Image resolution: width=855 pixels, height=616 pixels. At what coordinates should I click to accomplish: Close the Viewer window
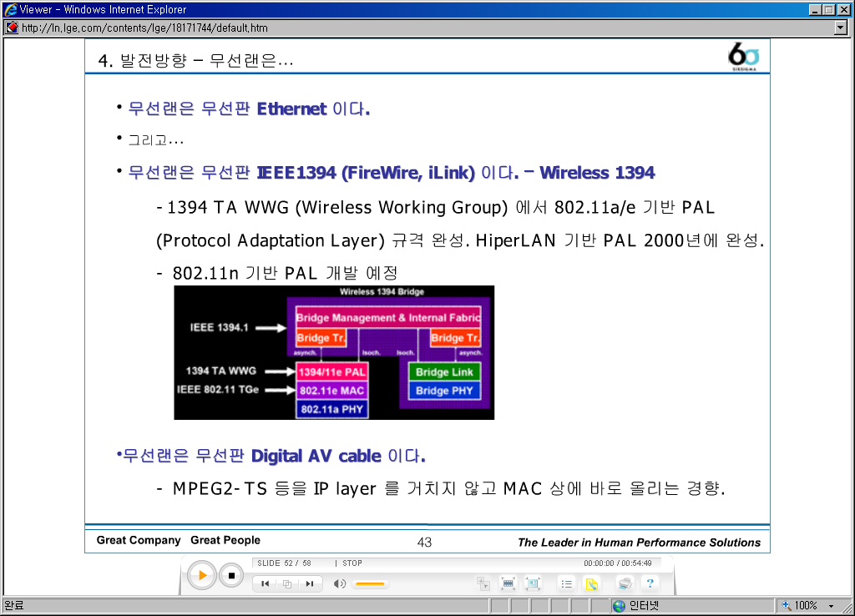[x=843, y=10]
